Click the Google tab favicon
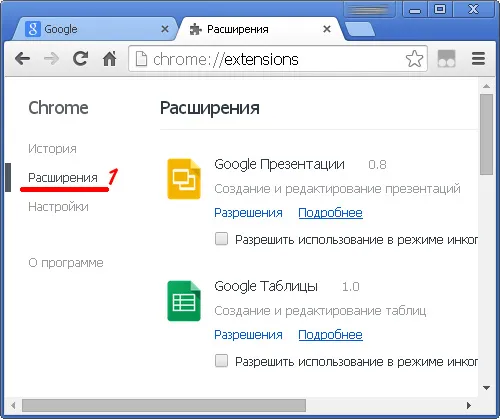This screenshot has height=419, width=500. (x=33, y=29)
